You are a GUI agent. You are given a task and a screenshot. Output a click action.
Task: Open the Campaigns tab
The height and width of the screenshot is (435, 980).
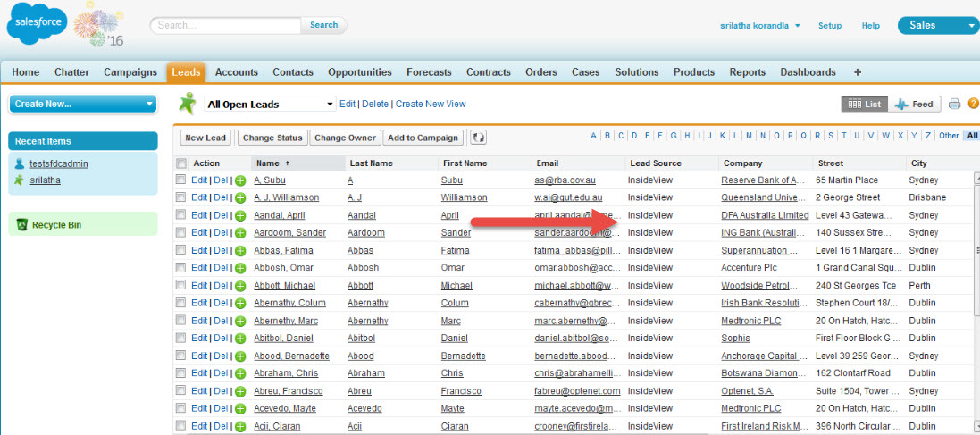tap(130, 71)
